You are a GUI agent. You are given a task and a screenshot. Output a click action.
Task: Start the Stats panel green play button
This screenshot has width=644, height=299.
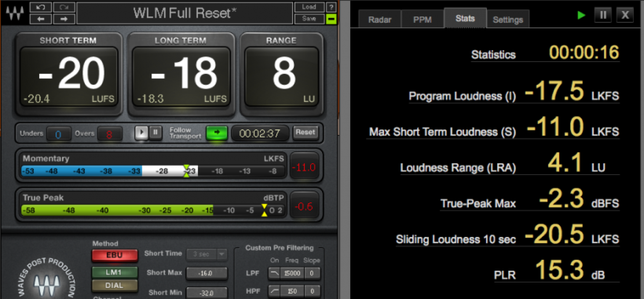click(x=581, y=15)
